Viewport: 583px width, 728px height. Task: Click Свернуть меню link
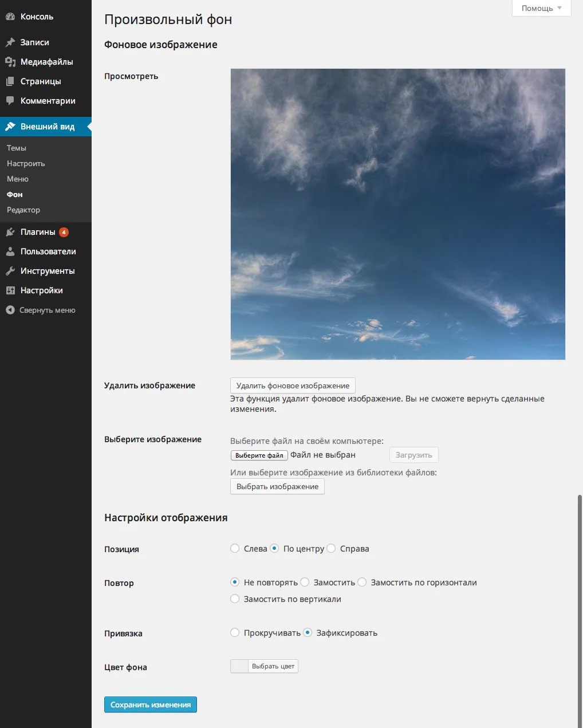pyautogui.click(x=46, y=310)
